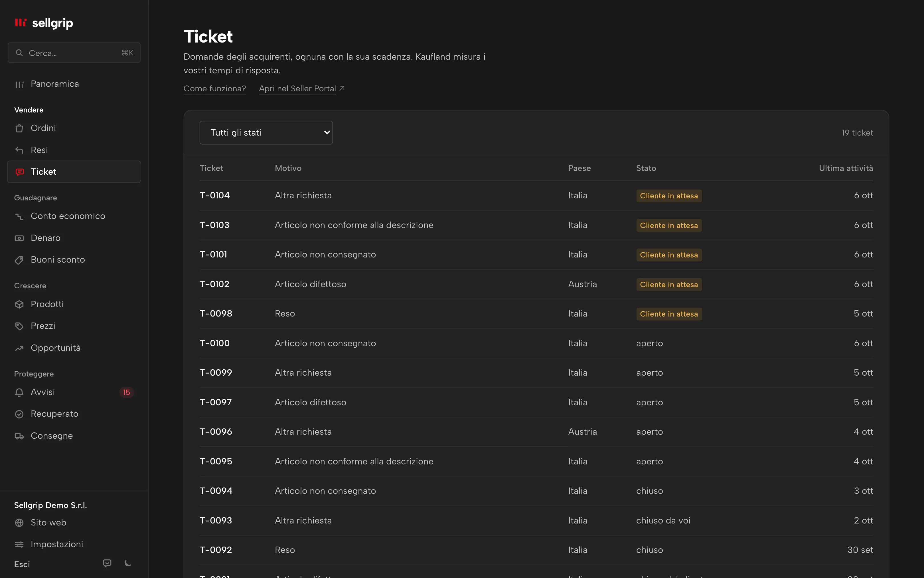Open the Denaro page

click(74, 238)
